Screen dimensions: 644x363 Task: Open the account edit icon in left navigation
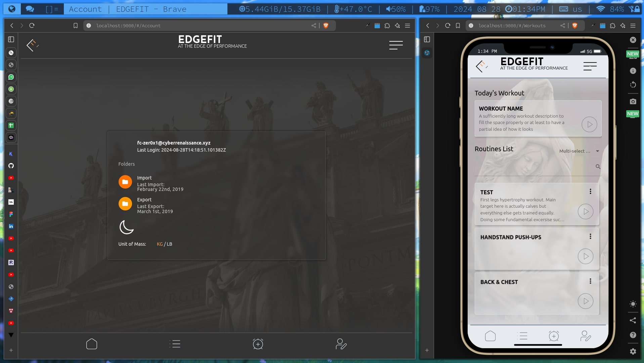341,344
